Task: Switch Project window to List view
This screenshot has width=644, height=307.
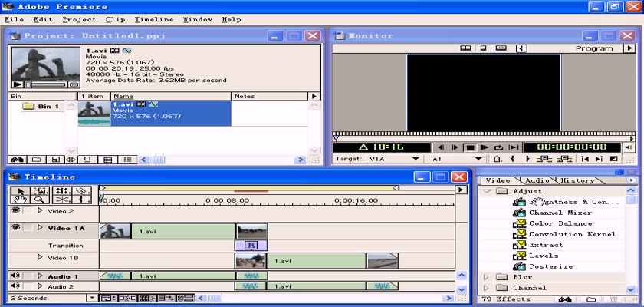Action: click(x=127, y=160)
